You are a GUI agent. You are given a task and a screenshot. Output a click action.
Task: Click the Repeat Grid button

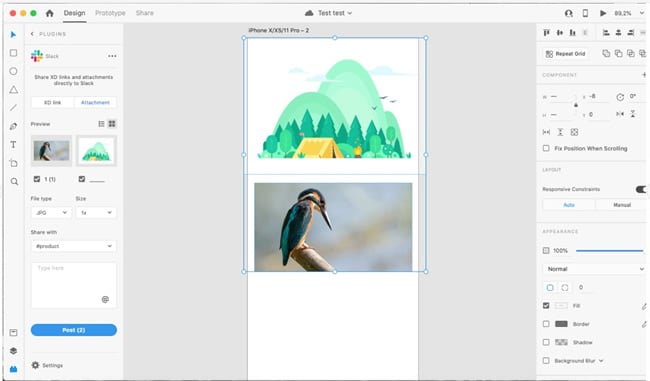click(566, 54)
